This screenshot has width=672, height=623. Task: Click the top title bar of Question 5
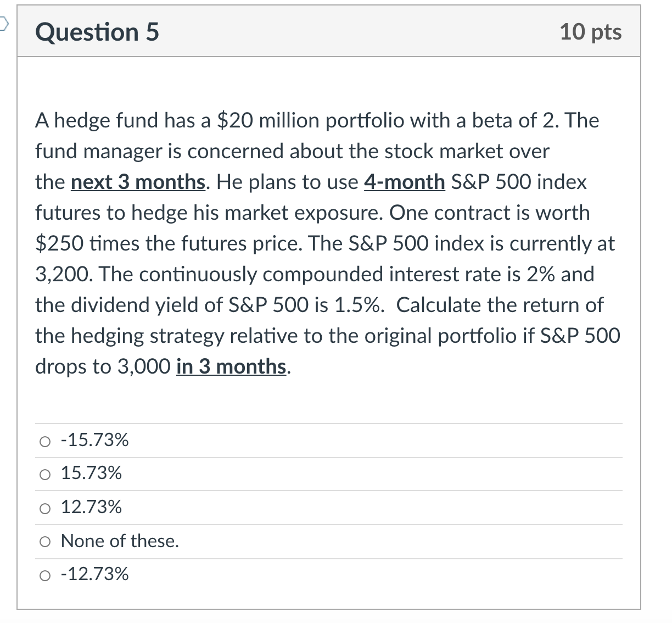329,32
